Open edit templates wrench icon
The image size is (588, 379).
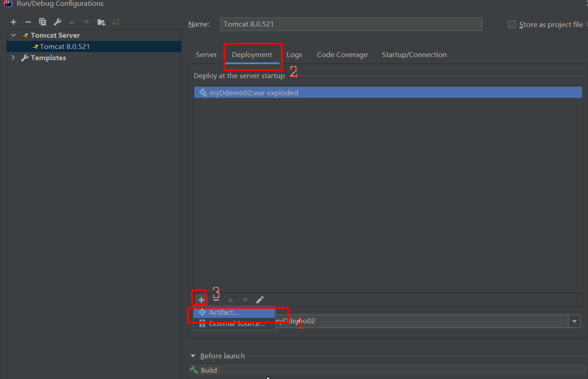click(x=57, y=22)
